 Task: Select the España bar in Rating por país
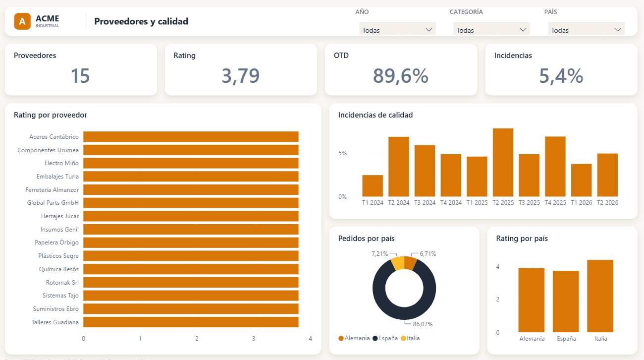tap(566, 301)
